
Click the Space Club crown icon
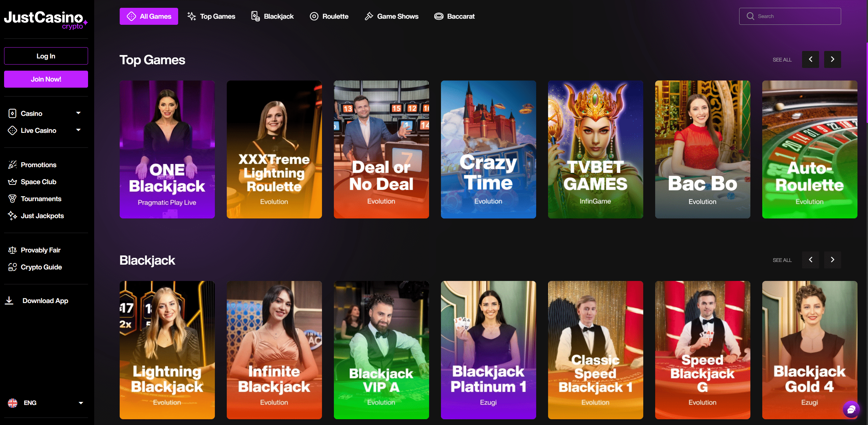pos(12,182)
